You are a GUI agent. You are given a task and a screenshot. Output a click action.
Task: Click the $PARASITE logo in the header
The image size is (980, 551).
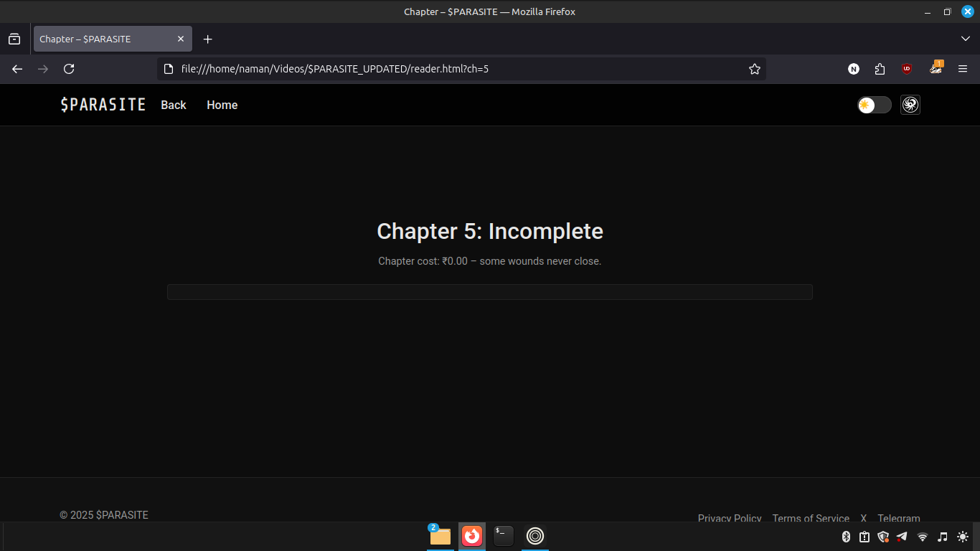tap(103, 105)
